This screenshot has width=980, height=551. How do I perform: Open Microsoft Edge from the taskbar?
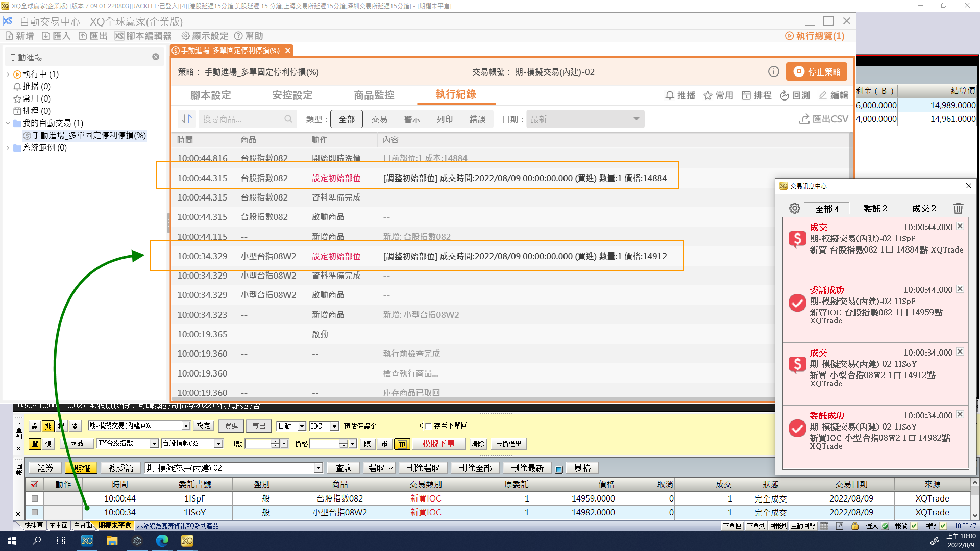click(x=162, y=541)
